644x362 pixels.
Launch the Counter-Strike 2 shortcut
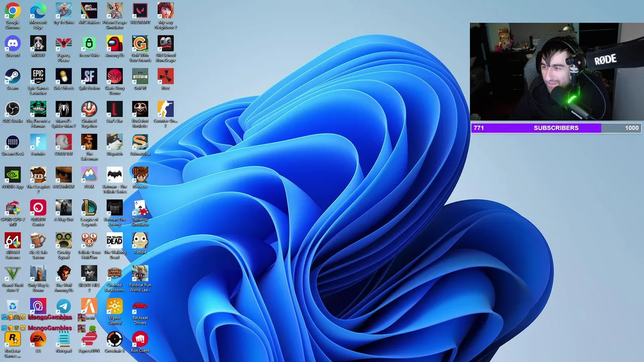166,109
